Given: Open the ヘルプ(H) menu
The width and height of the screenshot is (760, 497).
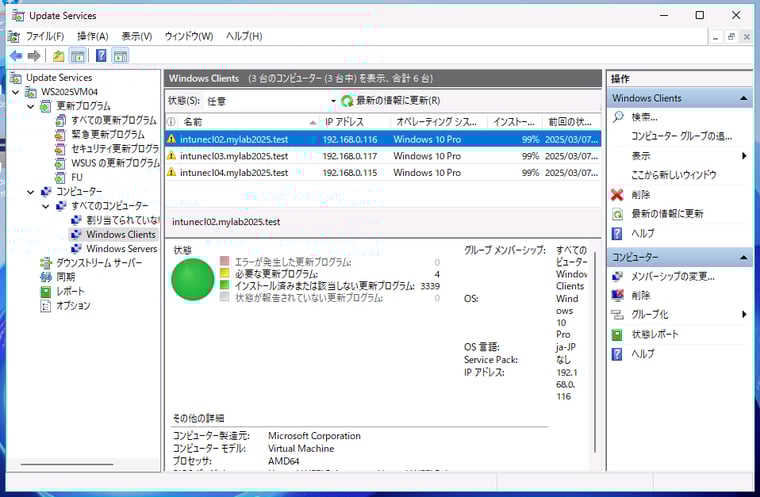Looking at the screenshot, I should (x=244, y=36).
